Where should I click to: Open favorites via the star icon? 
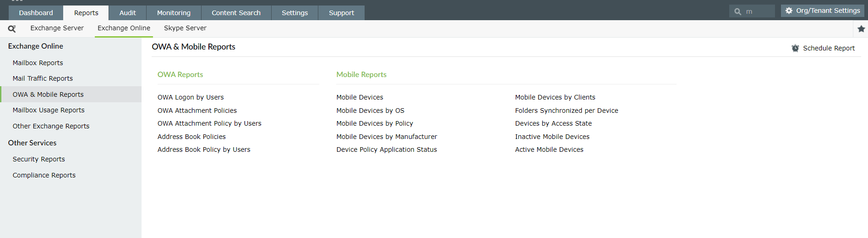(861, 29)
